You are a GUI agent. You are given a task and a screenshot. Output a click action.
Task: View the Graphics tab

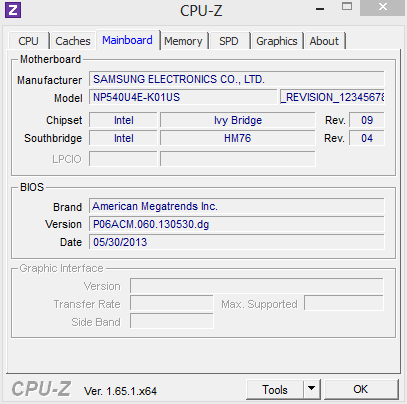click(x=277, y=41)
